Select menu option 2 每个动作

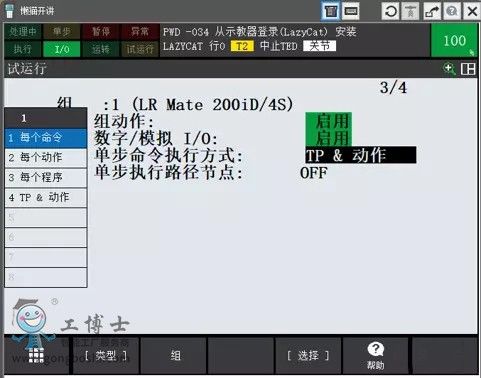(46, 157)
